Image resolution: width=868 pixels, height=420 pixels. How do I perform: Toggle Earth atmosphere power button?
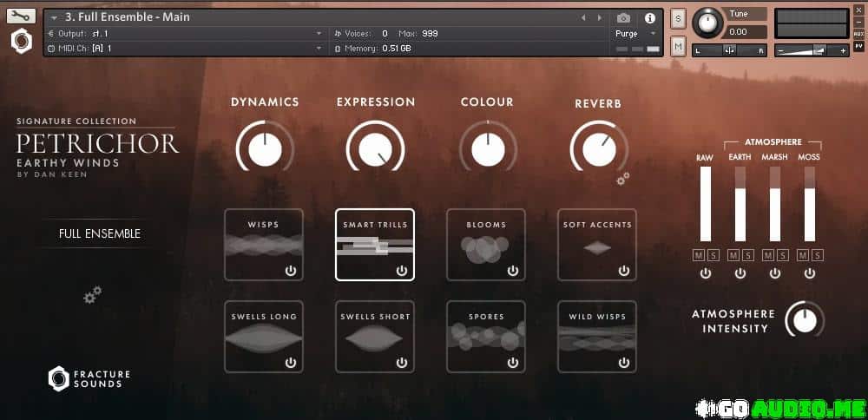(x=740, y=273)
